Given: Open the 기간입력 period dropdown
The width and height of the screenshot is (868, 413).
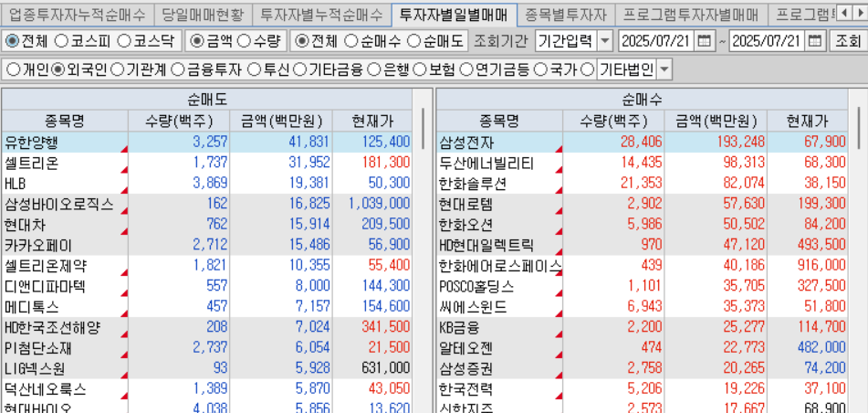Looking at the screenshot, I should click(606, 41).
